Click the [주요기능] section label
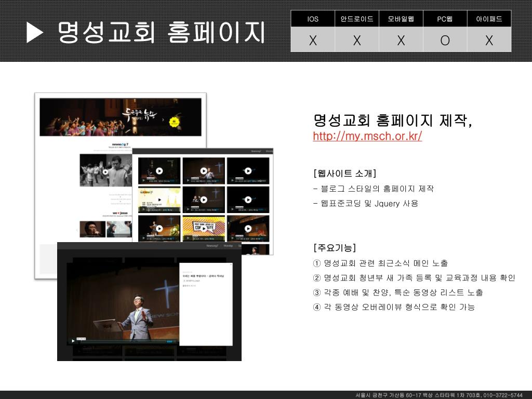 click(x=335, y=248)
